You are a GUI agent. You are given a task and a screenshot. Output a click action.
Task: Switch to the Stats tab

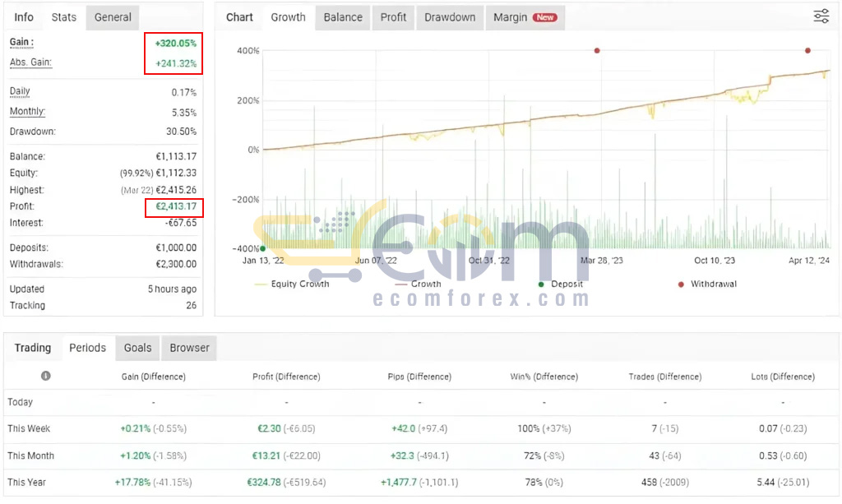click(x=63, y=17)
